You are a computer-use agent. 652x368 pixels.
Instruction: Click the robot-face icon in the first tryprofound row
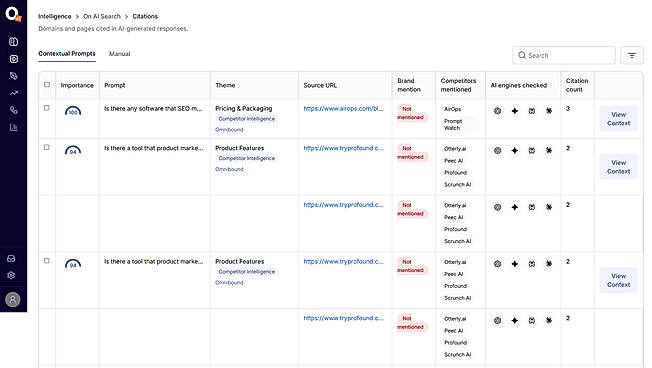tap(531, 151)
